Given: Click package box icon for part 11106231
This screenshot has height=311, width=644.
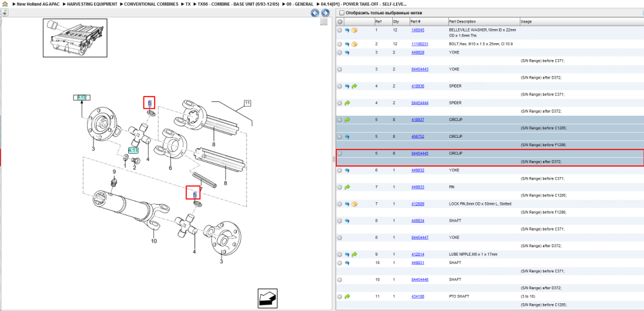Looking at the screenshot, I should [354, 44].
